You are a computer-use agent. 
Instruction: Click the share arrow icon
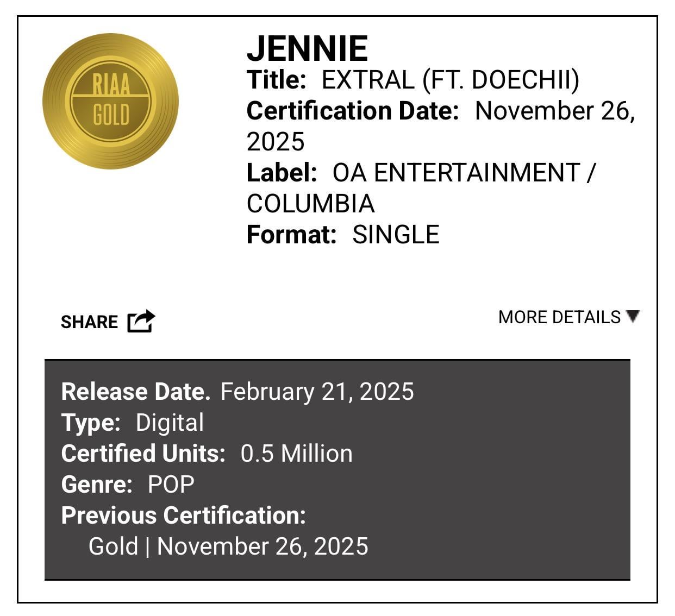141,321
